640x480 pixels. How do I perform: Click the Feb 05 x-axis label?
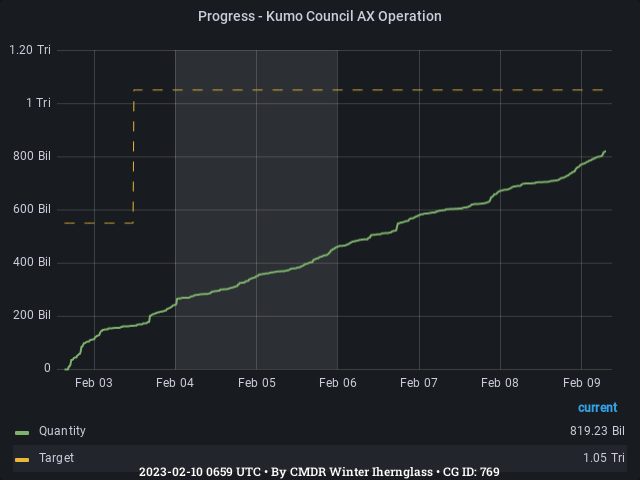[257, 383]
